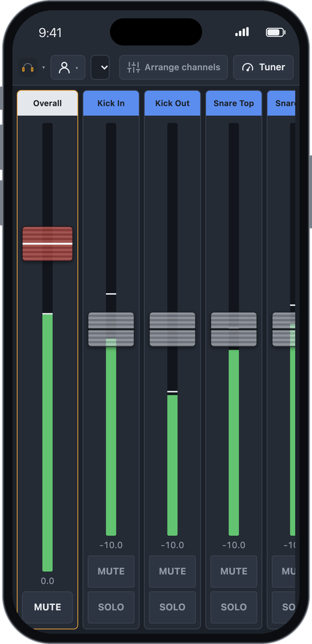
Task: Select the Kick Out channel header
Action: [x=172, y=103]
